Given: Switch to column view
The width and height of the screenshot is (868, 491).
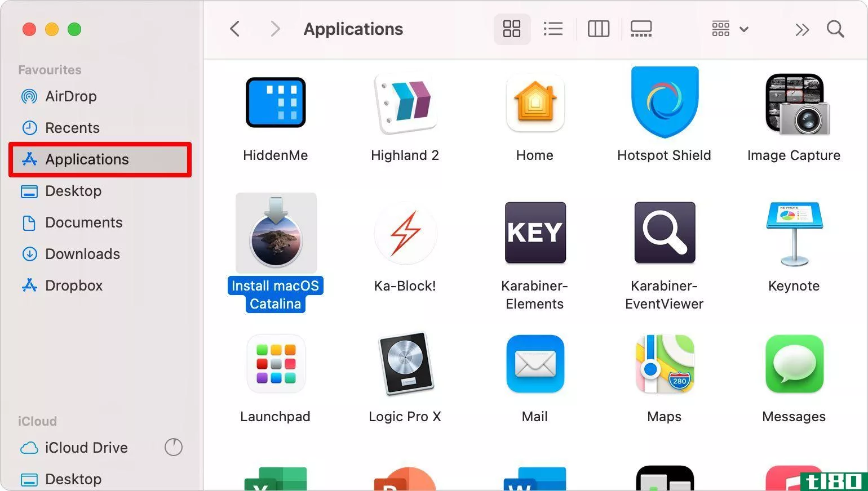Looking at the screenshot, I should [x=599, y=29].
